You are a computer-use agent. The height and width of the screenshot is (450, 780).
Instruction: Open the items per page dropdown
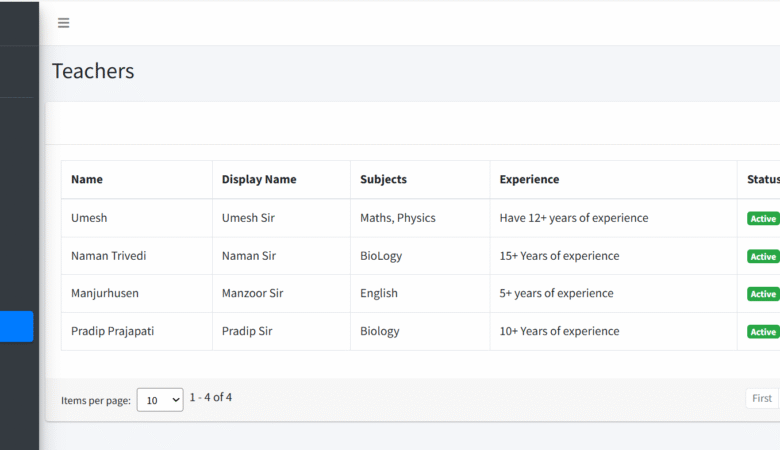click(x=160, y=399)
